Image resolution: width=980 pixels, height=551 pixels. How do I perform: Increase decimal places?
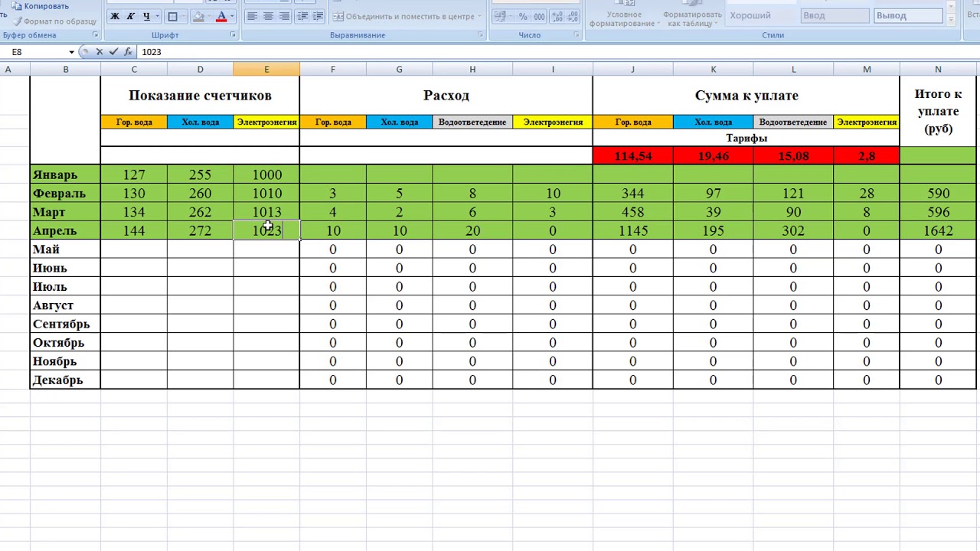pos(557,16)
